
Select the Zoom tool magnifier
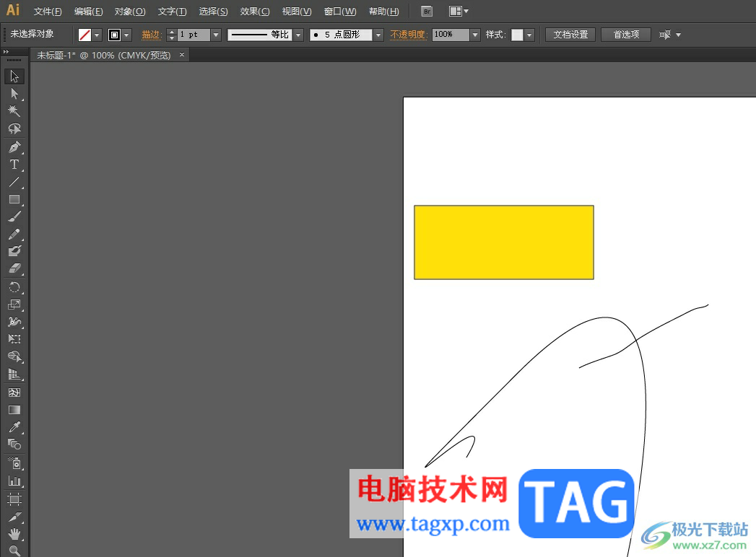[x=14, y=551]
